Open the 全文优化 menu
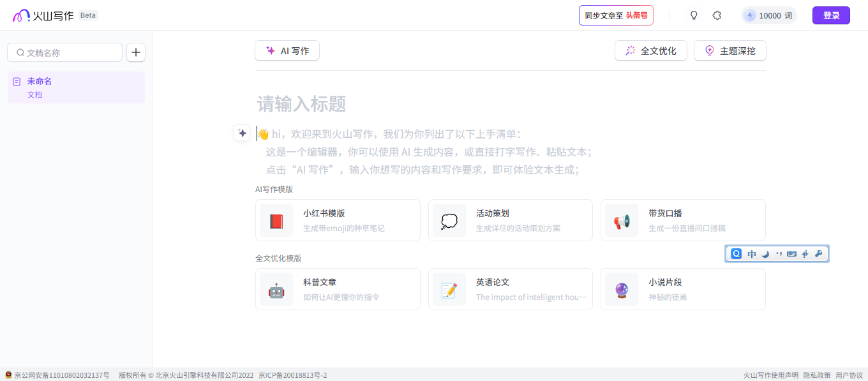Image resolution: width=868 pixels, height=381 pixels. click(x=650, y=51)
